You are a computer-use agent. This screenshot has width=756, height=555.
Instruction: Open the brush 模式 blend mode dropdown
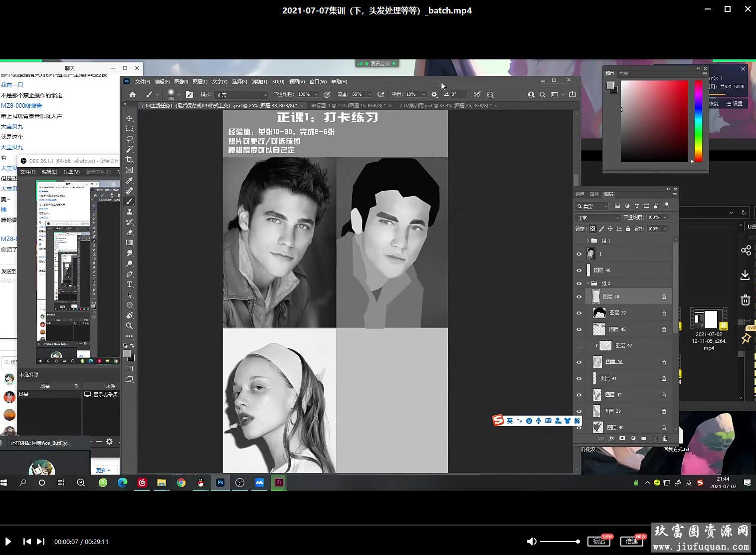point(241,94)
